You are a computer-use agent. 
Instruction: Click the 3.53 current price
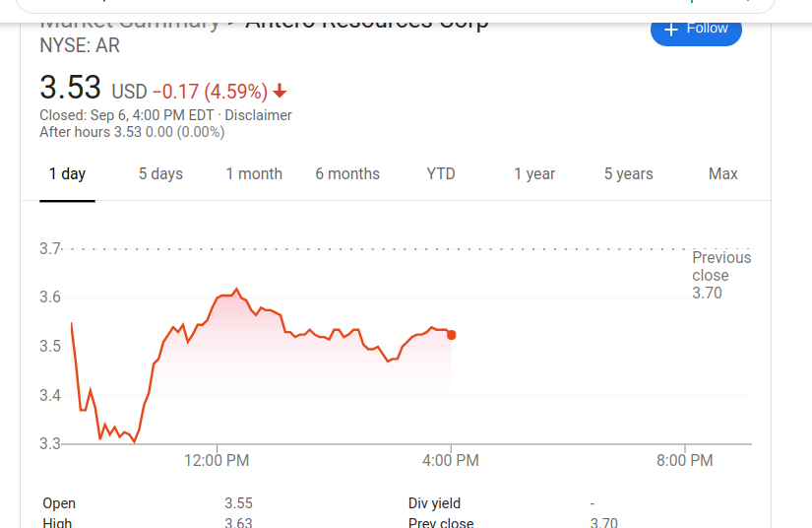tap(70, 88)
